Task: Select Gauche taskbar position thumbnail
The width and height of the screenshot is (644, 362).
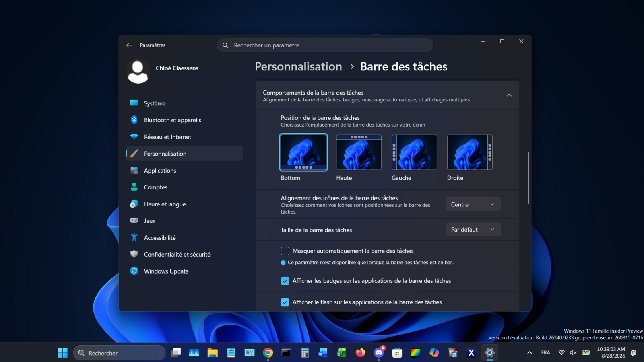Action: (414, 152)
